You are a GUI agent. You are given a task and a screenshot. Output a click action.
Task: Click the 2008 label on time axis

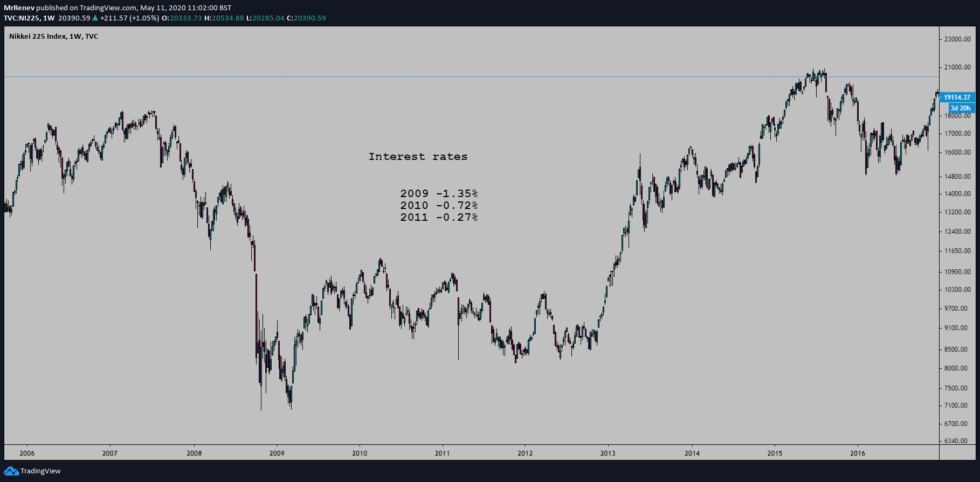click(194, 453)
